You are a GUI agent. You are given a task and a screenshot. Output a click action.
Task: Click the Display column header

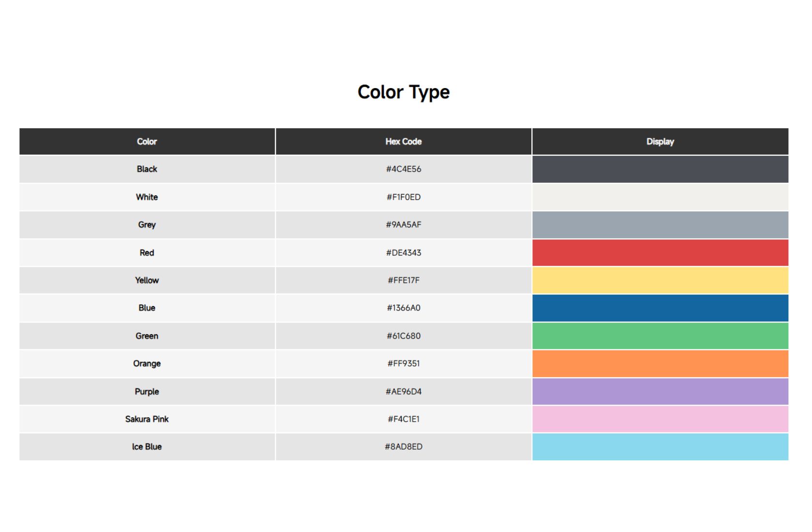[x=660, y=142]
